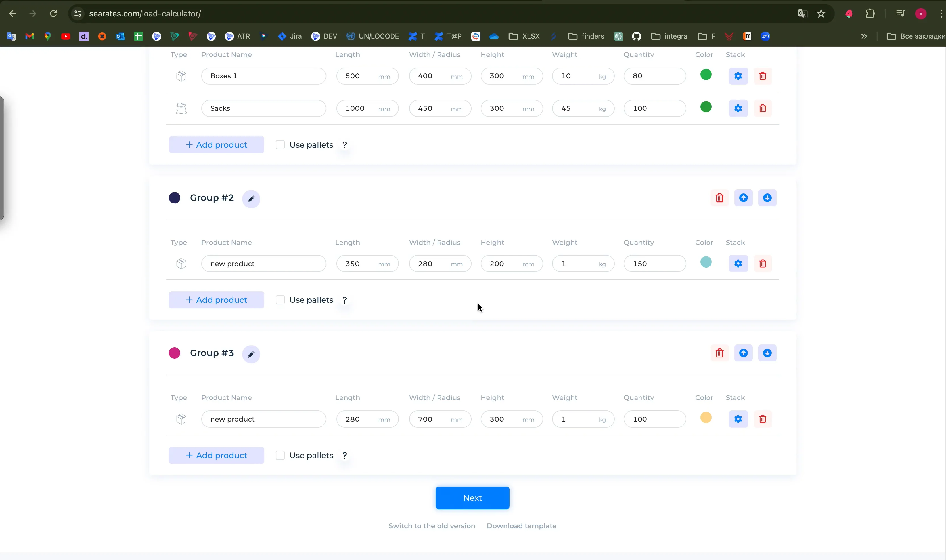Viewport: 946px width, 560px height.
Task: Delete the Boxes 1 product row
Action: pos(763,76)
